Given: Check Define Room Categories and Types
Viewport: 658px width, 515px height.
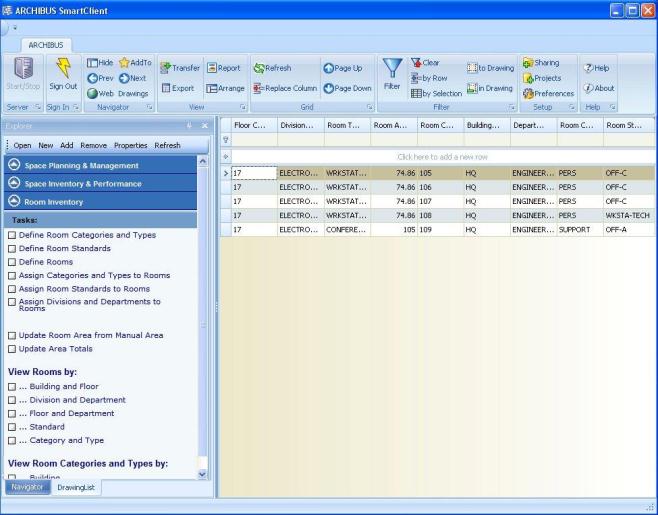Looking at the screenshot, I should (12, 235).
